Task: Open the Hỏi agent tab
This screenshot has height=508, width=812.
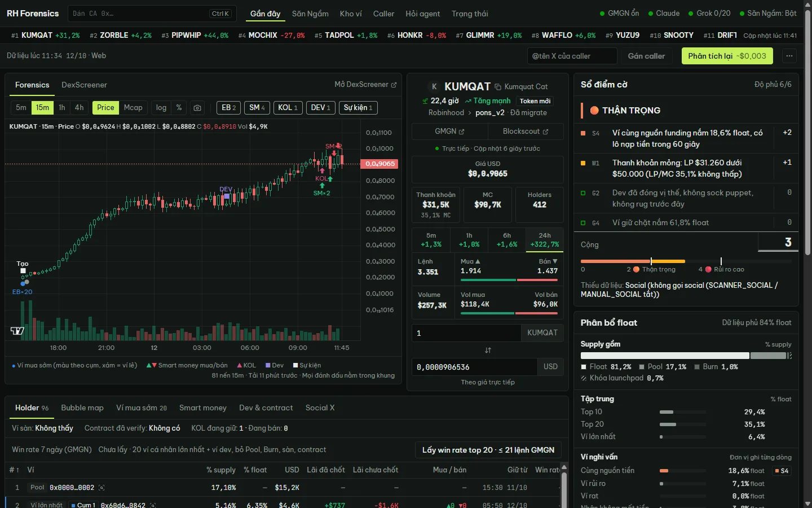Action: (423, 14)
